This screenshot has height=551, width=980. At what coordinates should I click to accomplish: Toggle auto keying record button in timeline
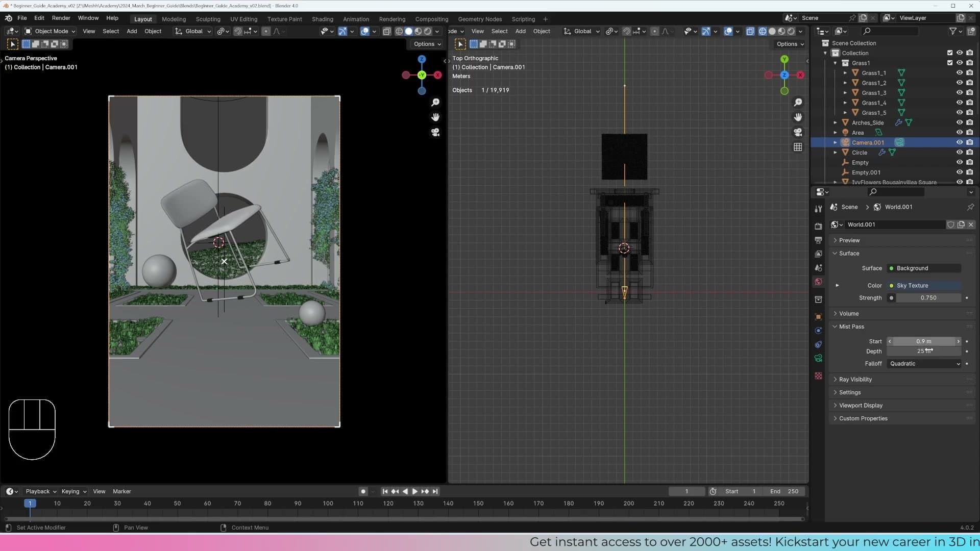(363, 491)
